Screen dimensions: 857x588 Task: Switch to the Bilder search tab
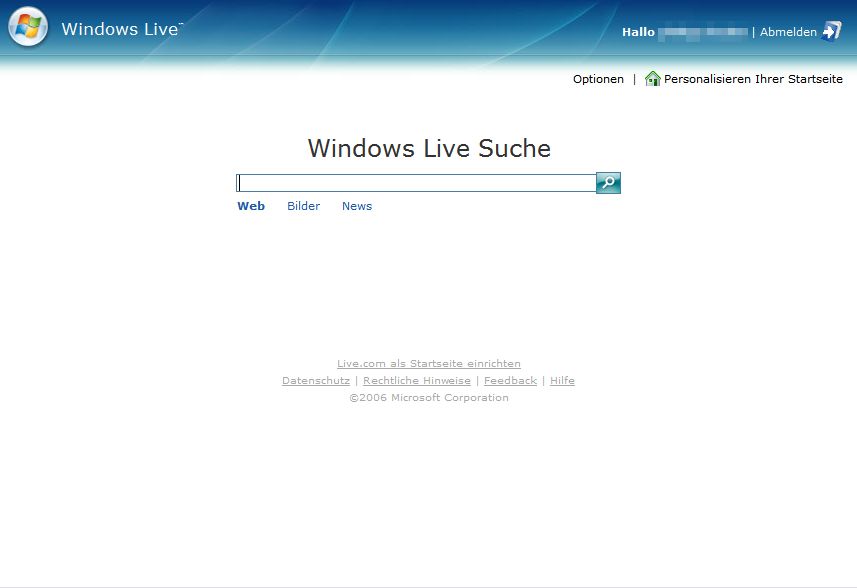point(303,206)
